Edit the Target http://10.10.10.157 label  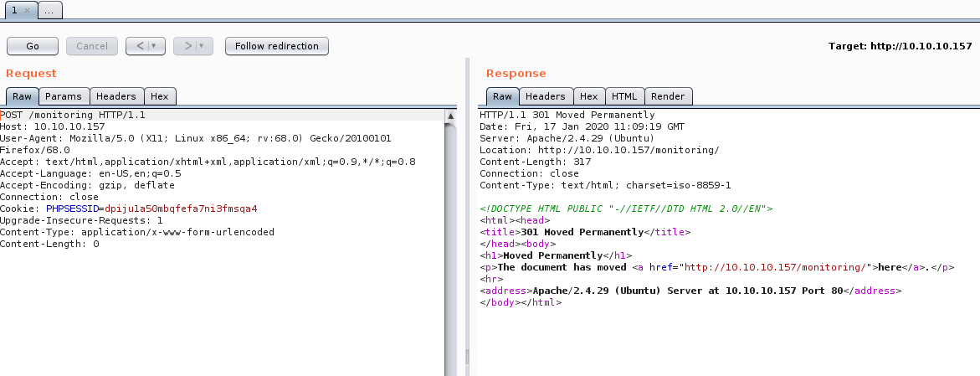tap(900, 46)
